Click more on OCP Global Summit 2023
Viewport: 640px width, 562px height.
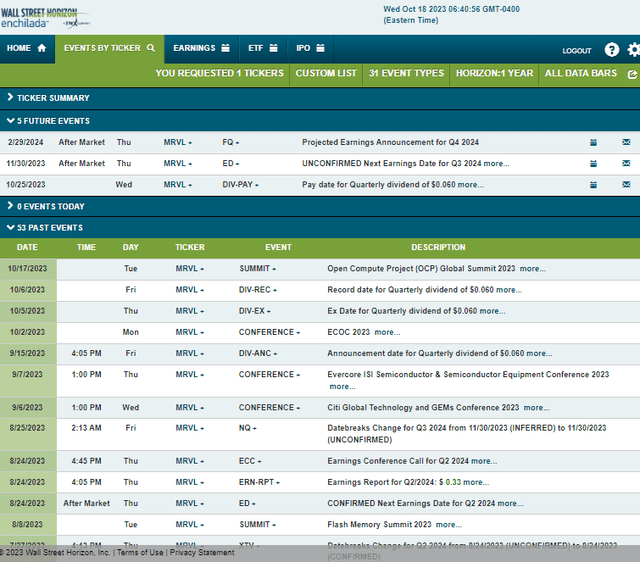(x=533, y=269)
